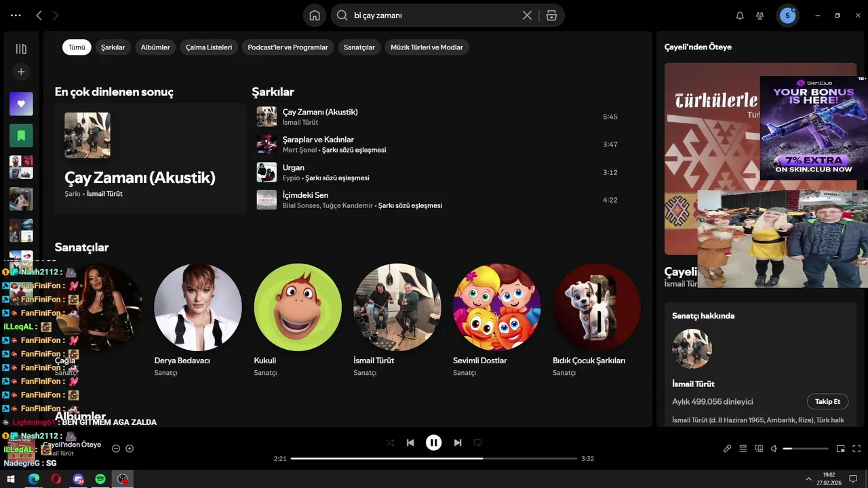
Task: Open Çayeli'nden Öteye panel title
Action: coord(698,47)
